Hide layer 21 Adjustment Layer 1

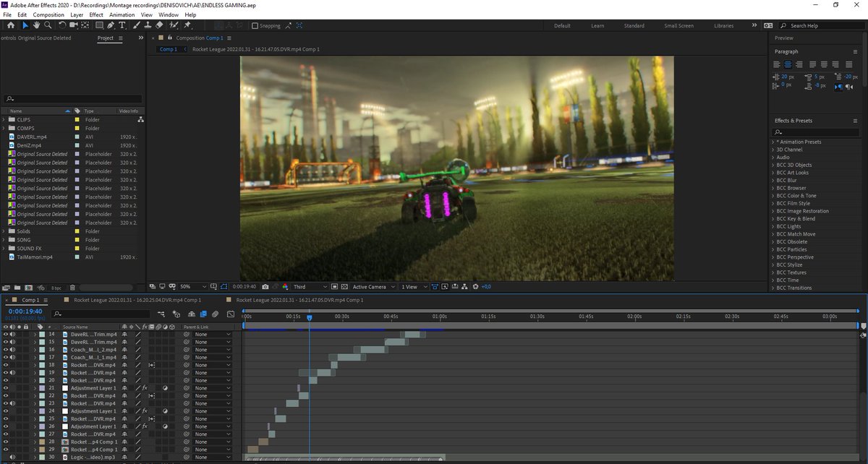(x=6, y=388)
